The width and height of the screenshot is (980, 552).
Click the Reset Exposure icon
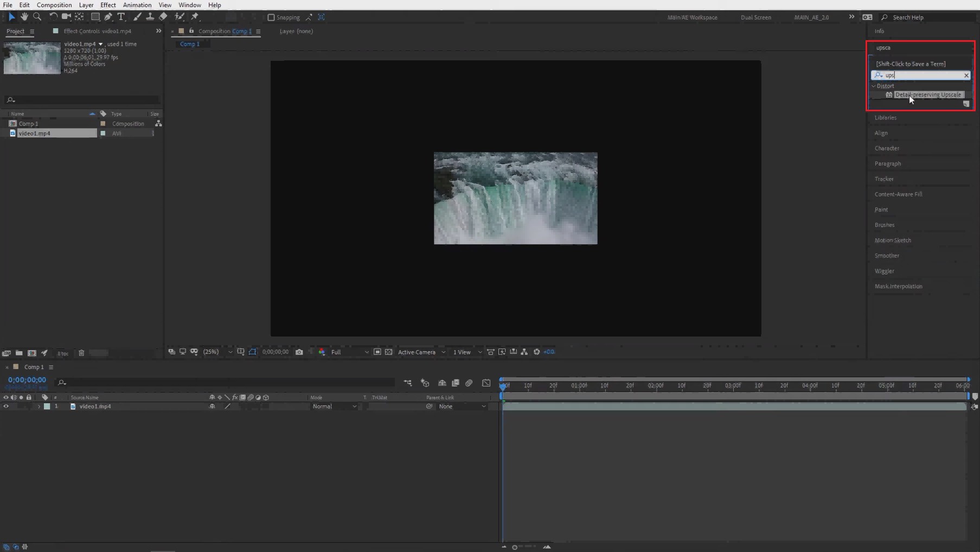(x=536, y=352)
